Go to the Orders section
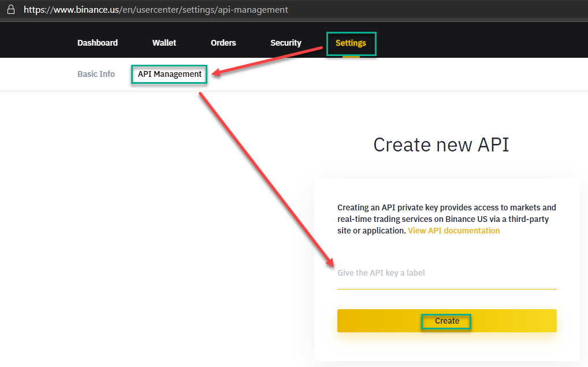 tap(223, 43)
